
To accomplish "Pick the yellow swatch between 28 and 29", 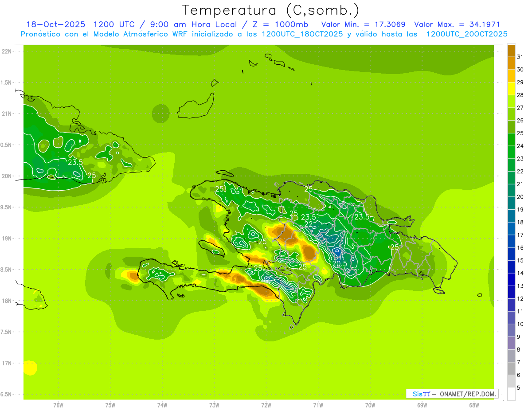I will 511,89.
